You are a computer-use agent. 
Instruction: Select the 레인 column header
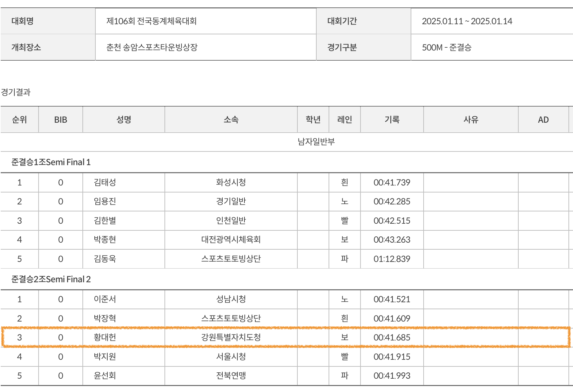pos(344,120)
